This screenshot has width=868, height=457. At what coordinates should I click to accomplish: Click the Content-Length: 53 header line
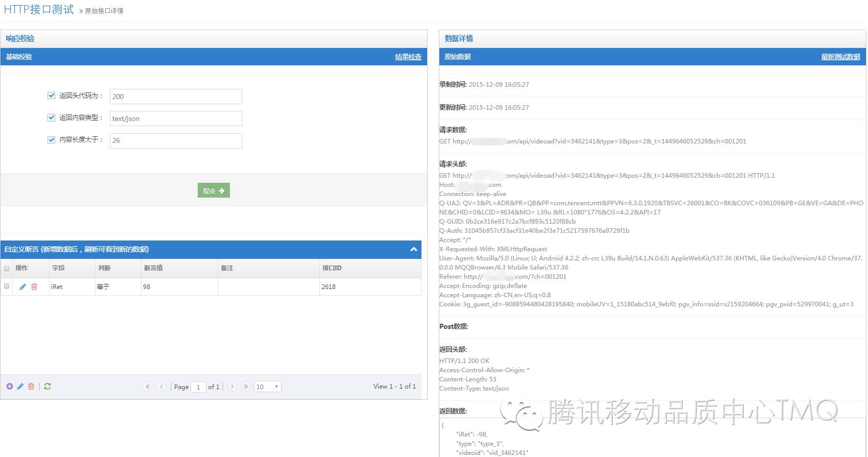pos(468,379)
